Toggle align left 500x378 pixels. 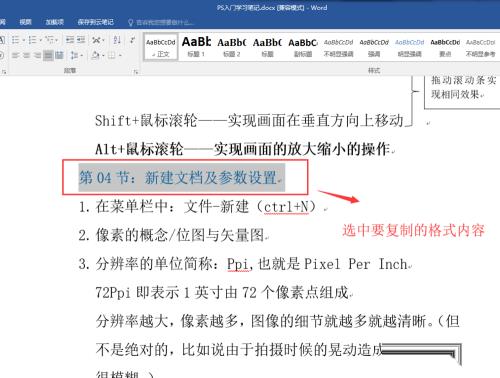point(15,55)
